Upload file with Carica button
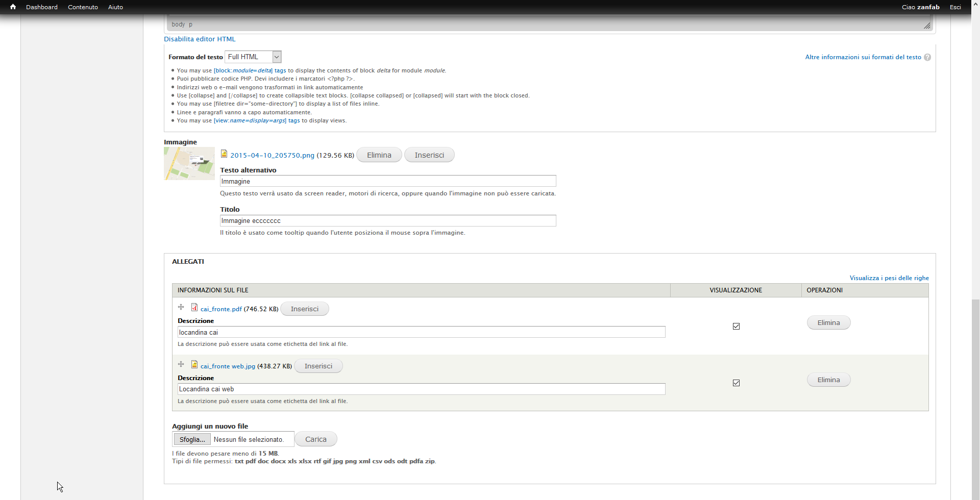 click(316, 439)
